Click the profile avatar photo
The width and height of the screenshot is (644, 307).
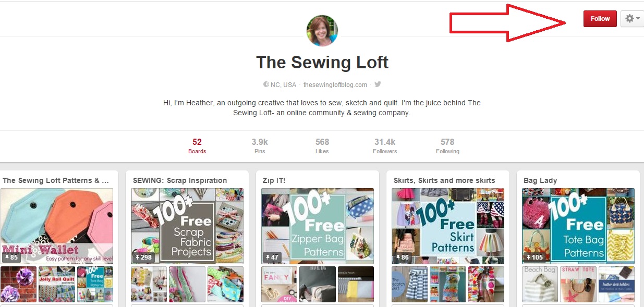click(322, 31)
